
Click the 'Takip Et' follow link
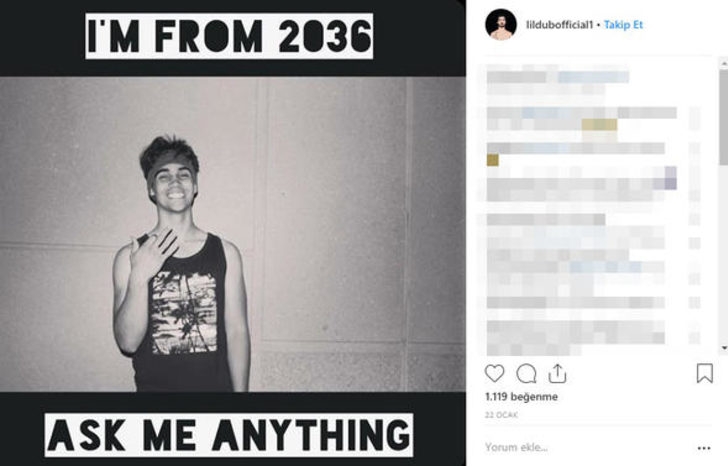pos(623,23)
